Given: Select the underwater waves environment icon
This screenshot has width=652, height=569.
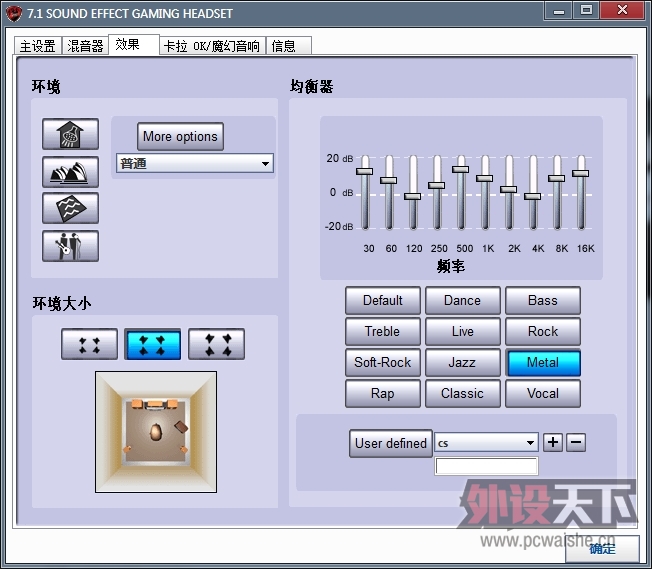Looking at the screenshot, I should pyautogui.click(x=70, y=208).
